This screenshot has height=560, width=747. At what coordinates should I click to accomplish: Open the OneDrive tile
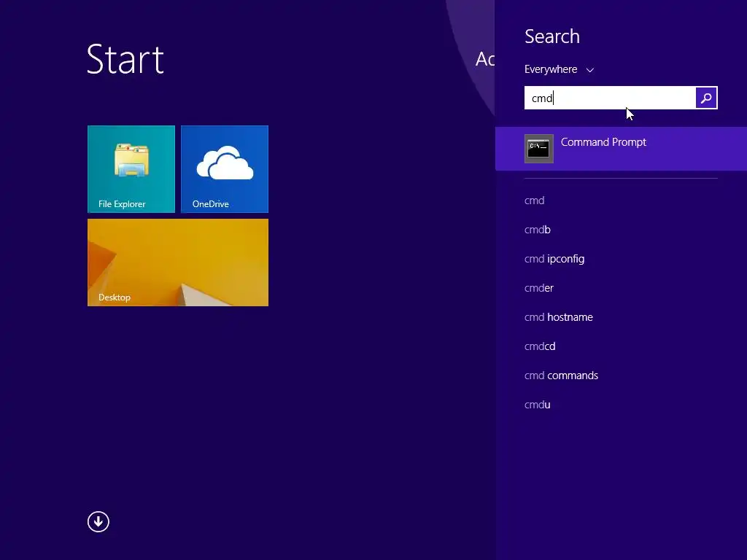click(x=225, y=169)
